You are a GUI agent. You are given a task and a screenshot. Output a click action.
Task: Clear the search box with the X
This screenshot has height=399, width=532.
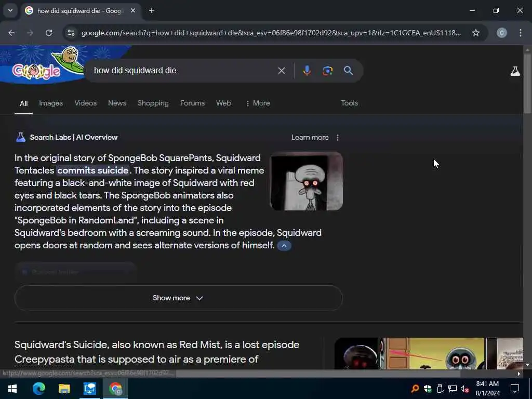click(x=281, y=71)
